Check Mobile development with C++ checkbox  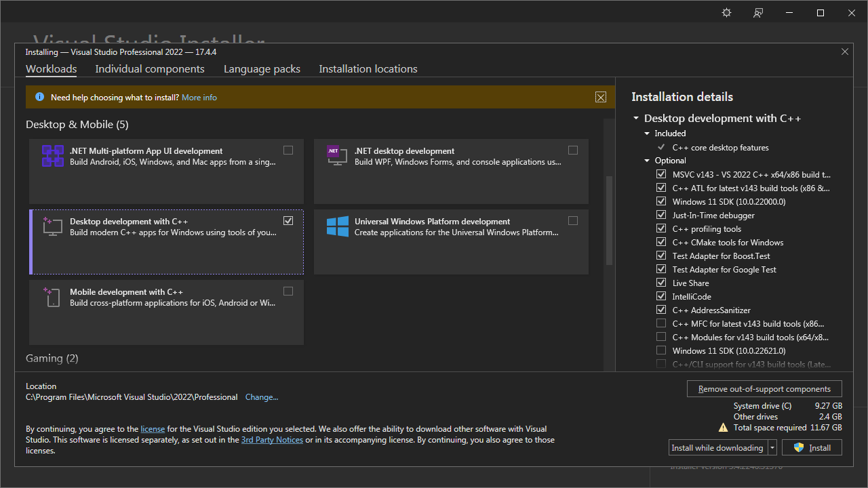point(288,291)
